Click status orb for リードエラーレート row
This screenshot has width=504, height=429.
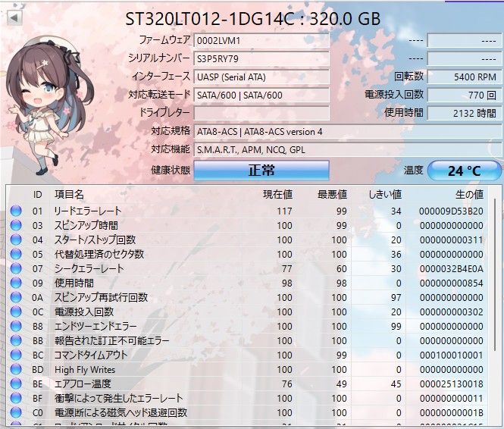pos(16,211)
